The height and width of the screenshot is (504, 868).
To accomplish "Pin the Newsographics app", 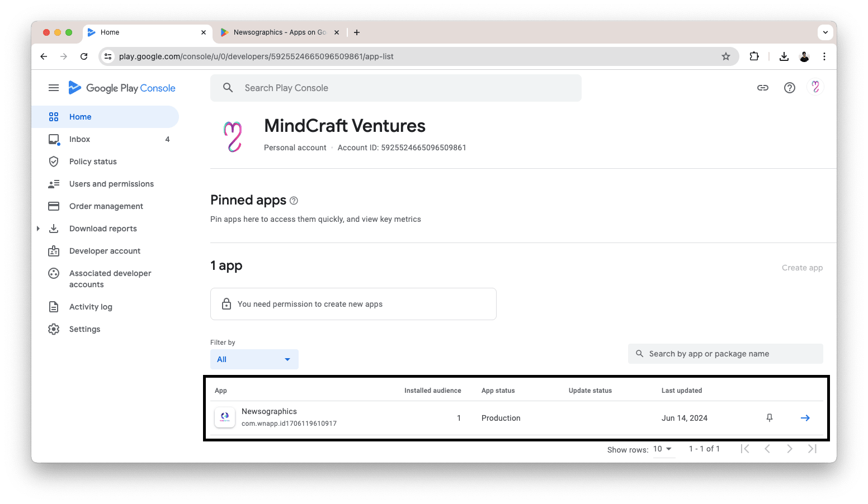I will pyautogui.click(x=769, y=418).
